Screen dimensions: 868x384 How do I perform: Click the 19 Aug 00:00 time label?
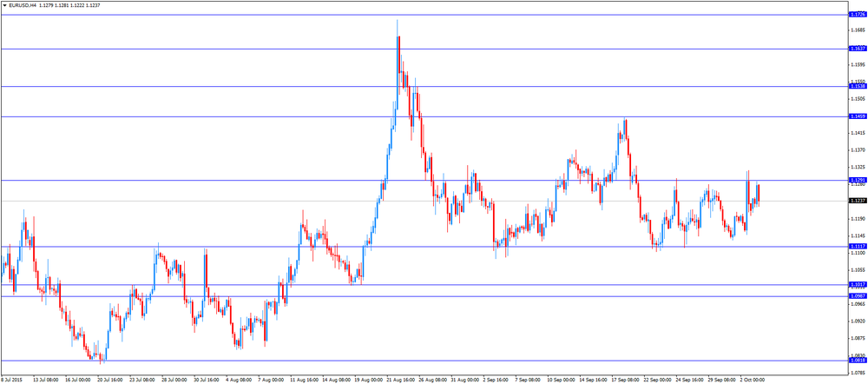[x=367, y=381]
